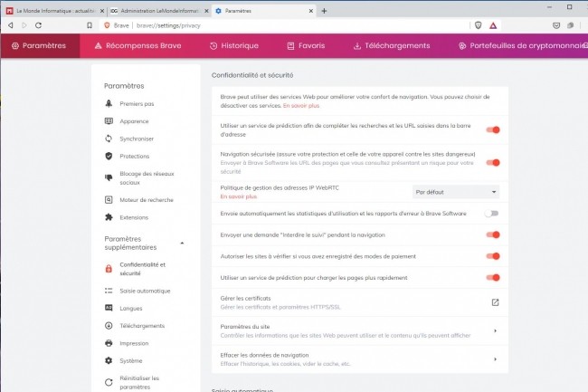Close the Le Monde Informatique tab
Screen dimensions: 588x392
pyautogui.click(x=102, y=11)
